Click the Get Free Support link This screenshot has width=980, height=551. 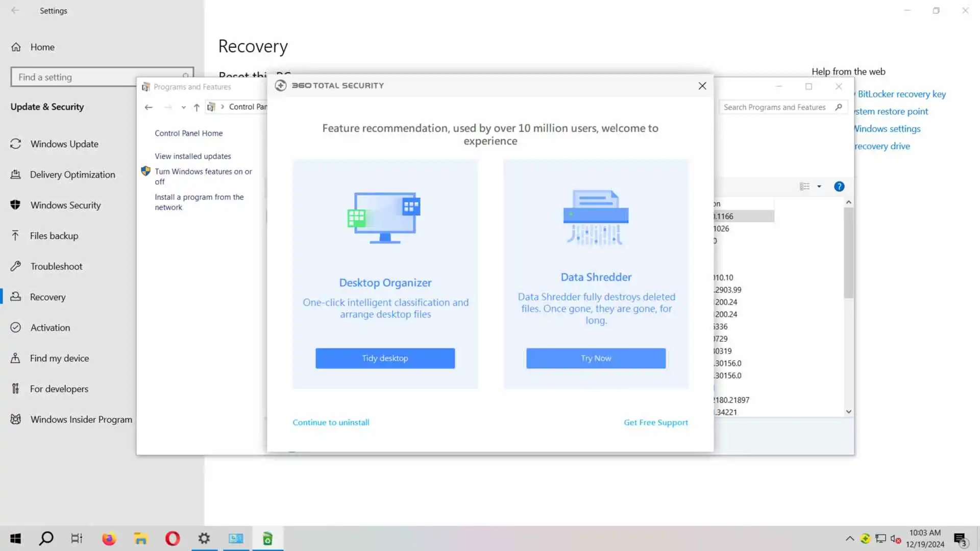tap(655, 422)
